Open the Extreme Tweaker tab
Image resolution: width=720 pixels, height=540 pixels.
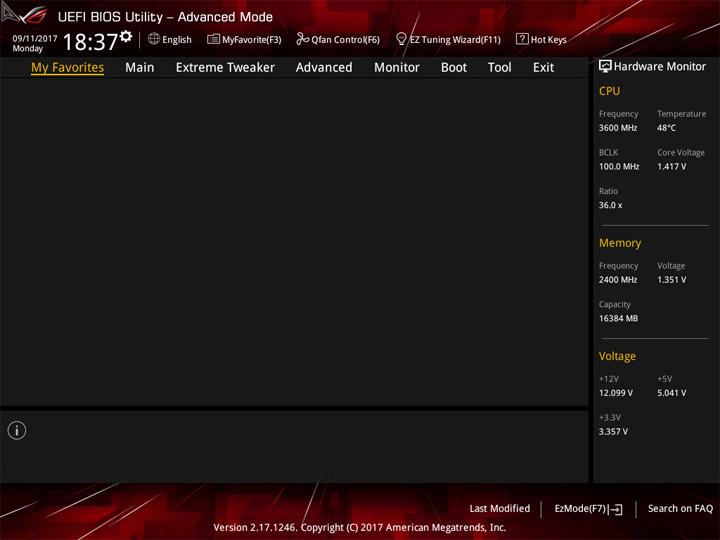pyautogui.click(x=225, y=68)
